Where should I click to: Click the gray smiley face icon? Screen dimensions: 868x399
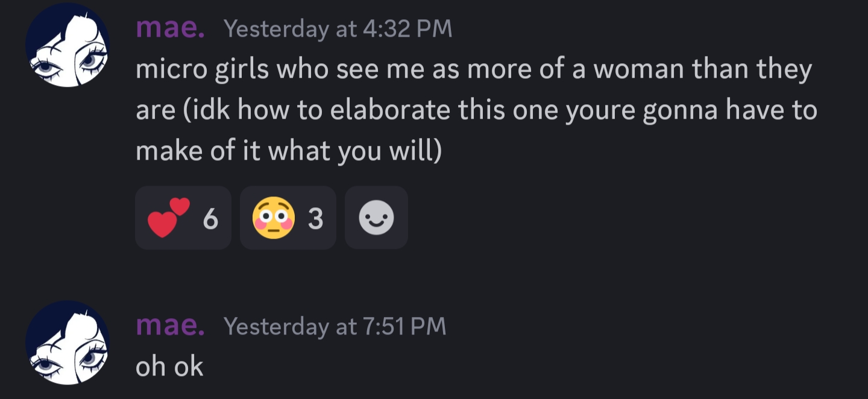coord(376,218)
